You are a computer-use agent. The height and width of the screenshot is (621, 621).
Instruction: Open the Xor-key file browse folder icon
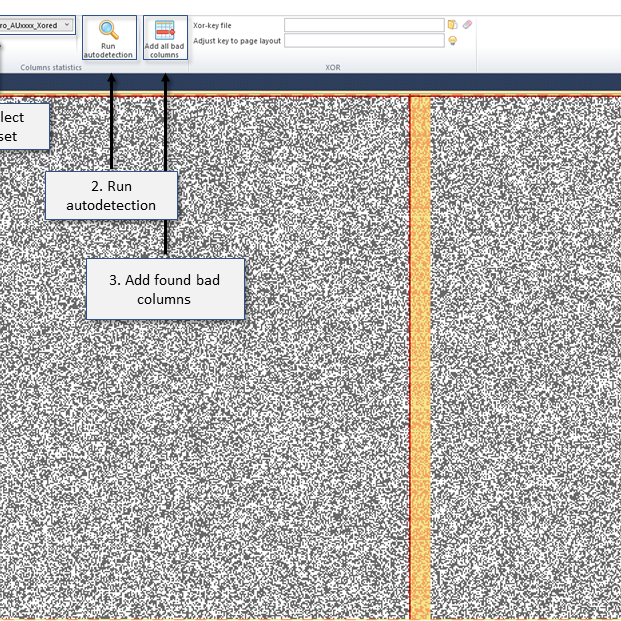pos(452,24)
